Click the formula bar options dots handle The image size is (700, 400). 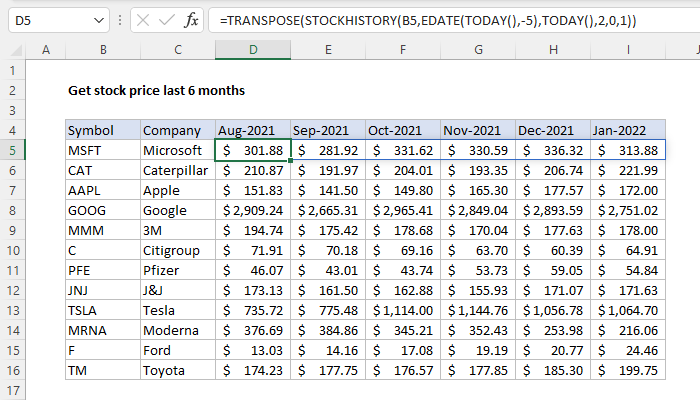[x=121, y=20]
